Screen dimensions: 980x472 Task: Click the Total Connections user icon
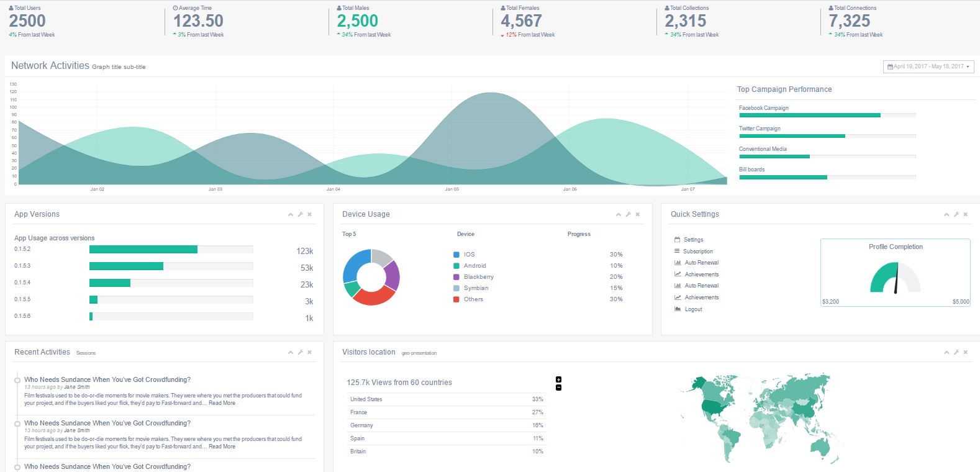tap(831, 8)
